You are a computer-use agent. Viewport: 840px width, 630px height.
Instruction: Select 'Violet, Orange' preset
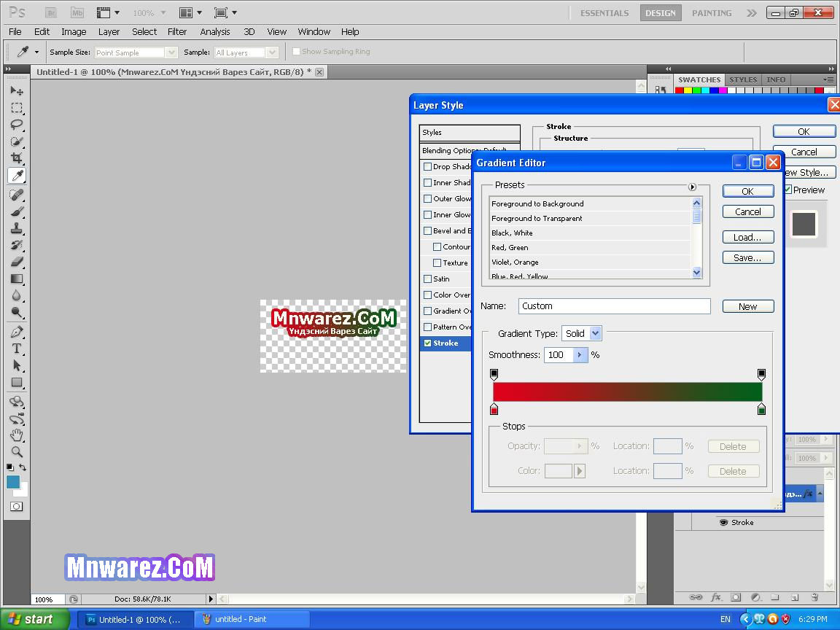(590, 262)
